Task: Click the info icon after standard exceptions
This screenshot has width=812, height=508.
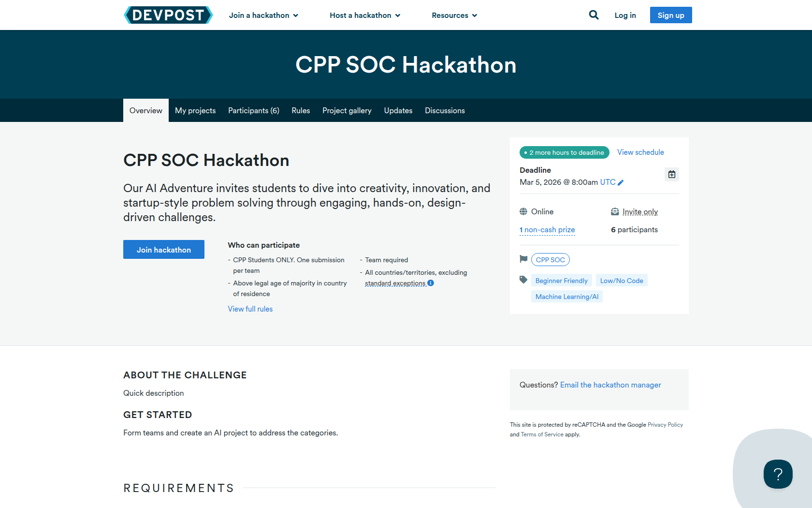Action: click(x=431, y=283)
